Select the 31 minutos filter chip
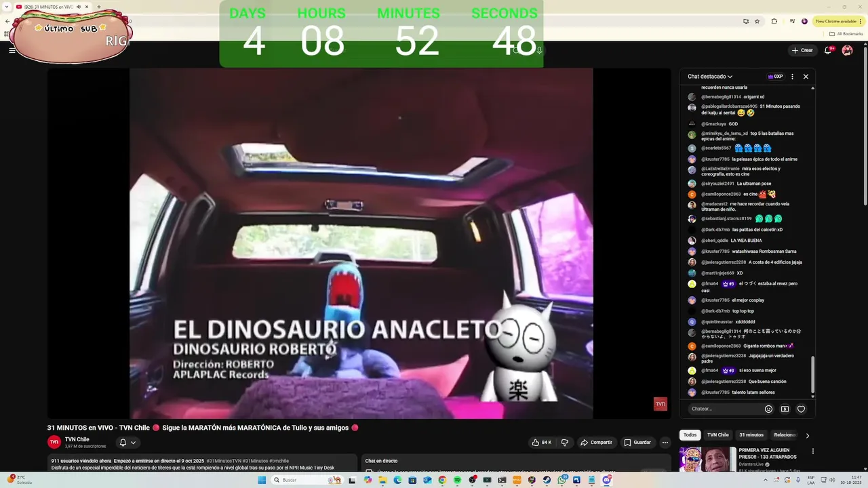This screenshot has height=488, width=868. (751, 435)
